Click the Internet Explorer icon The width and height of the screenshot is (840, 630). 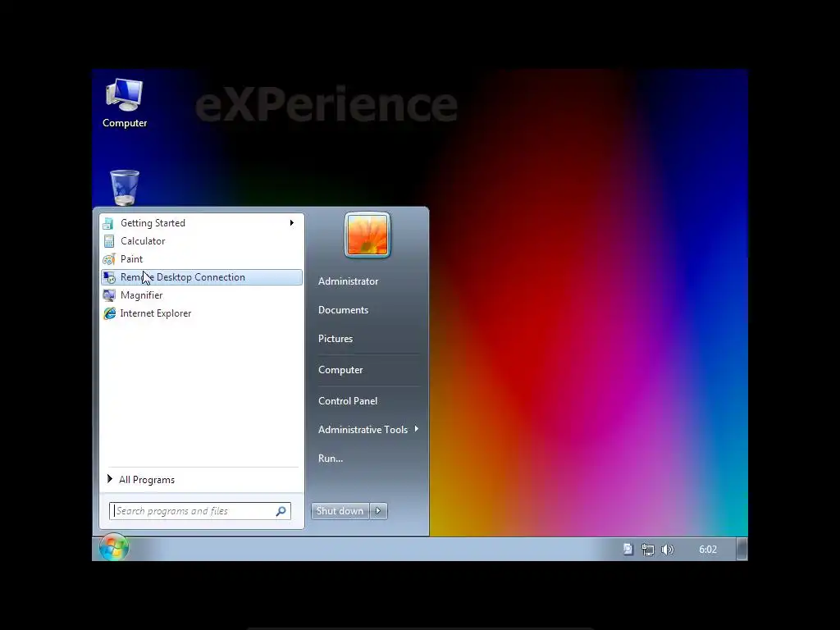(109, 313)
